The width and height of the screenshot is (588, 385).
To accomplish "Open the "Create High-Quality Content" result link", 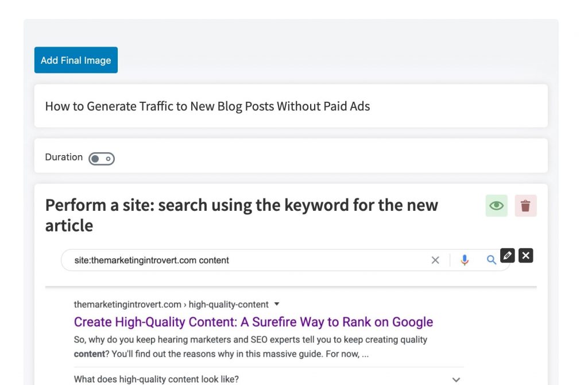I will point(253,322).
